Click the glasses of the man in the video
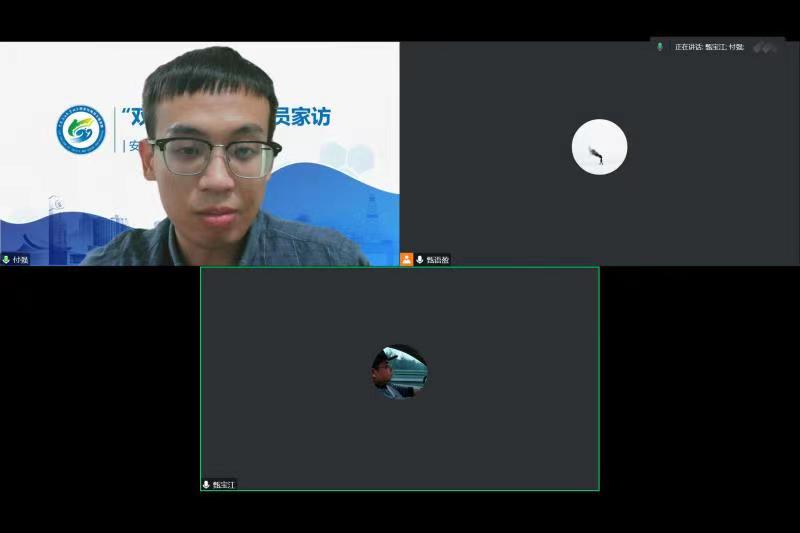 (215, 156)
